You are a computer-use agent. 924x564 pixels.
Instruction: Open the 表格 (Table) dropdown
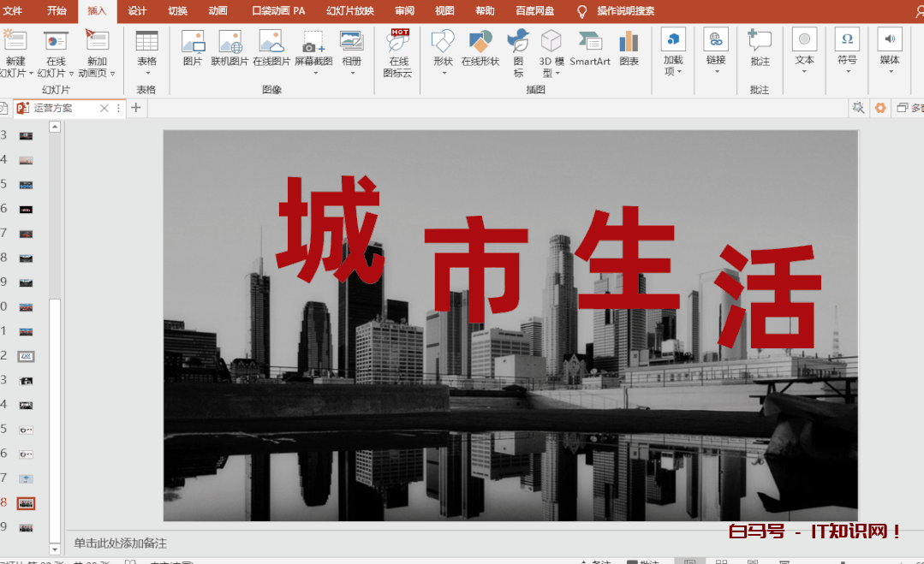pyautogui.click(x=146, y=53)
